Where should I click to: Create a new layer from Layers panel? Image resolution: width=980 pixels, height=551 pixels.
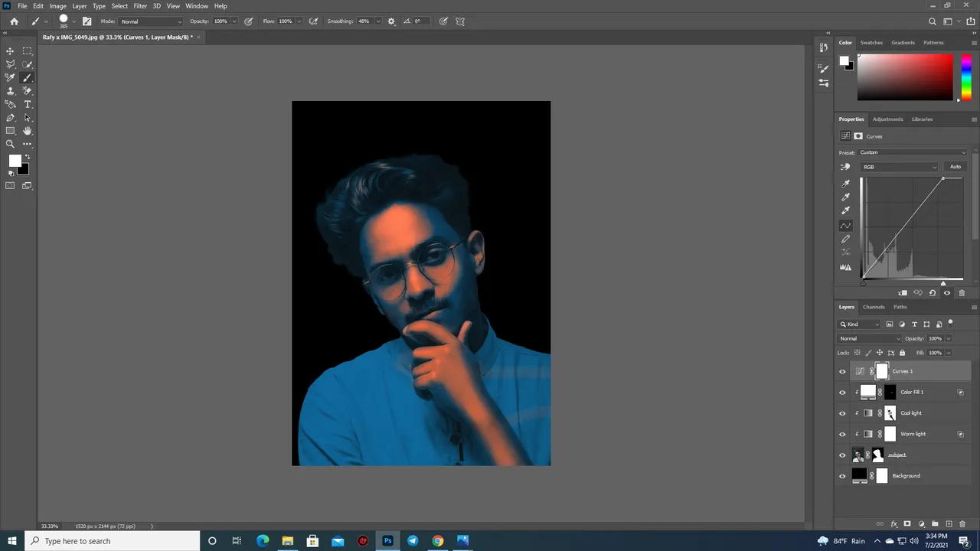(x=949, y=524)
